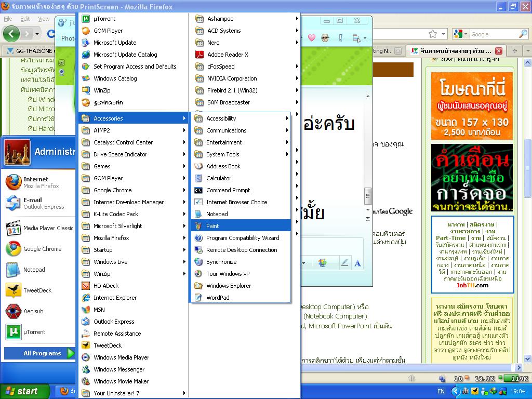Click the Entertainment submenu item
This screenshot has height=399, width=532.
pyautogui.click(x=241, y=142)
